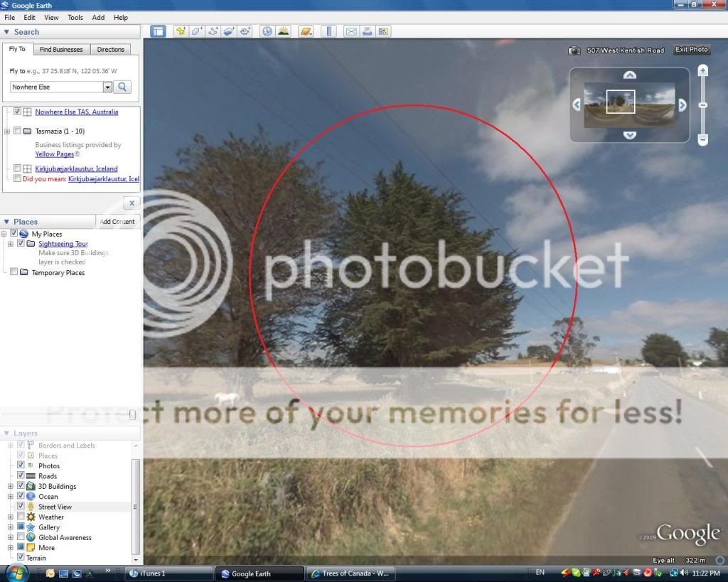Add a placemark with the pushpin tool
728x582 pixels.
point(181,31)
